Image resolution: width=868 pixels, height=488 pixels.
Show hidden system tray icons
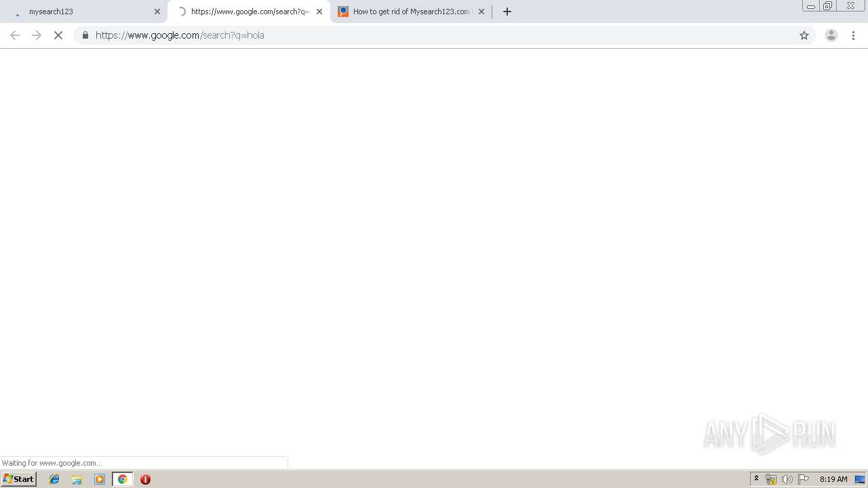pyautogui.click(x=756, y=479)
